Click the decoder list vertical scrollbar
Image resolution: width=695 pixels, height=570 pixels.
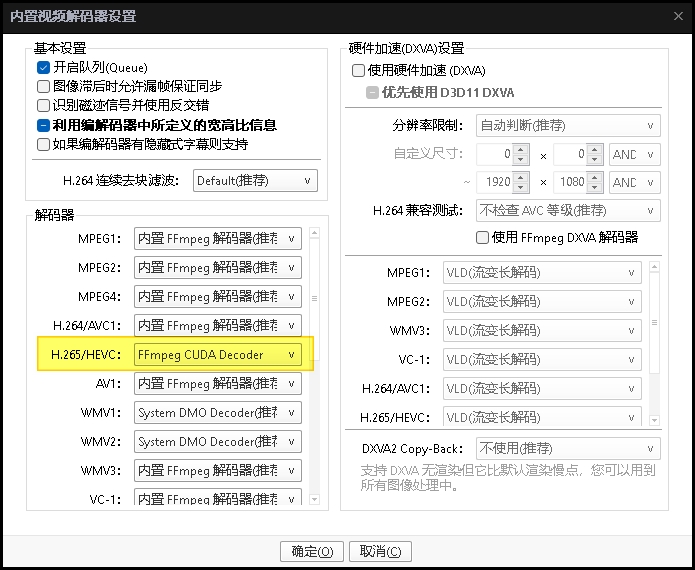click(x=314, y=300)
